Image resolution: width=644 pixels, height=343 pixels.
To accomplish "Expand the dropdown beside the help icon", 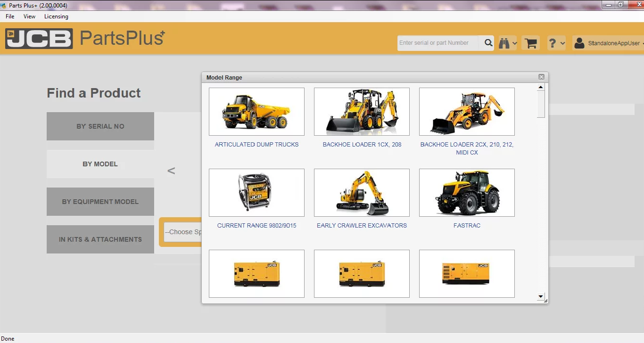I will tap(562, 42).
